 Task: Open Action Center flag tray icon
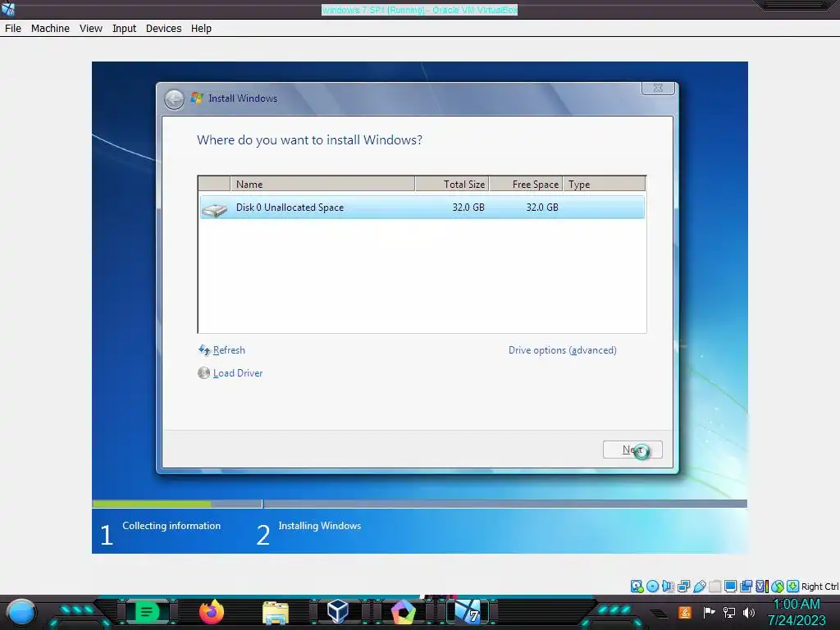[709, 612]
